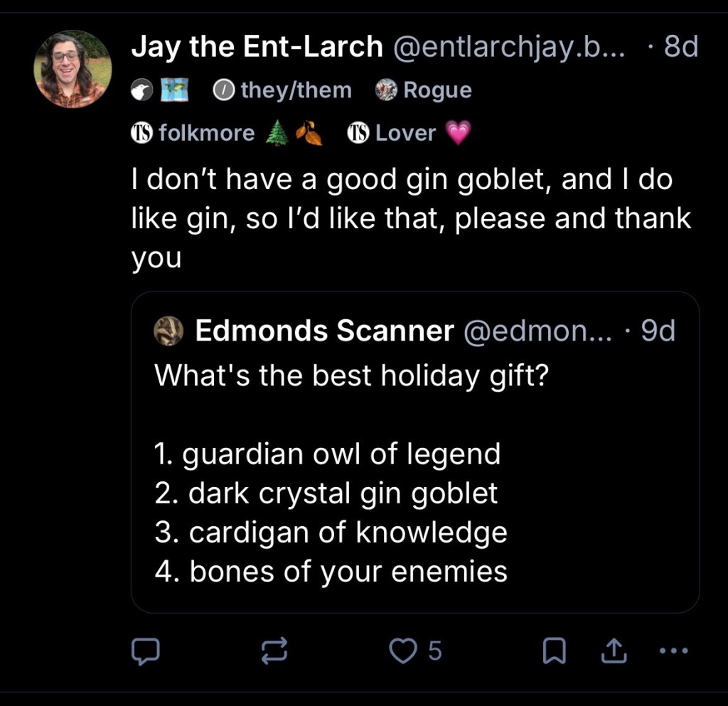The width and height of the screenshot is (728, 706).
Task: Select the they/them pronoun label
Action: tap(283, 90)
